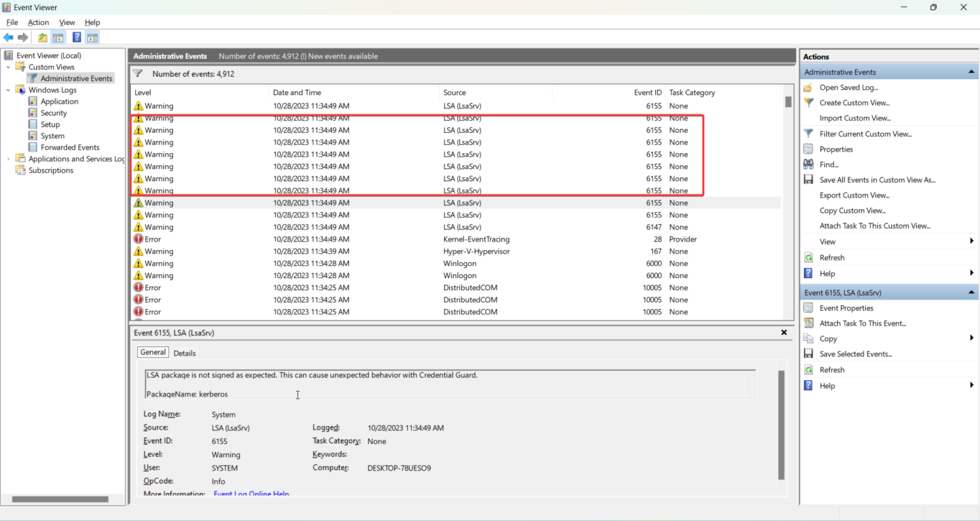Click the Refresh icon in the Actions pane
The width and height of the screenshot is (980, 521).
[x=831, y=257]
